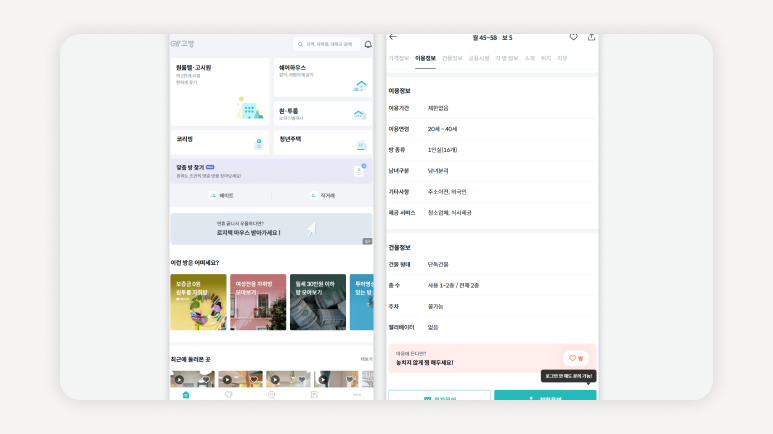The image size is (773, 434).
Task: Open the 쉐어하우스 category card
Action: click(323, 77)
